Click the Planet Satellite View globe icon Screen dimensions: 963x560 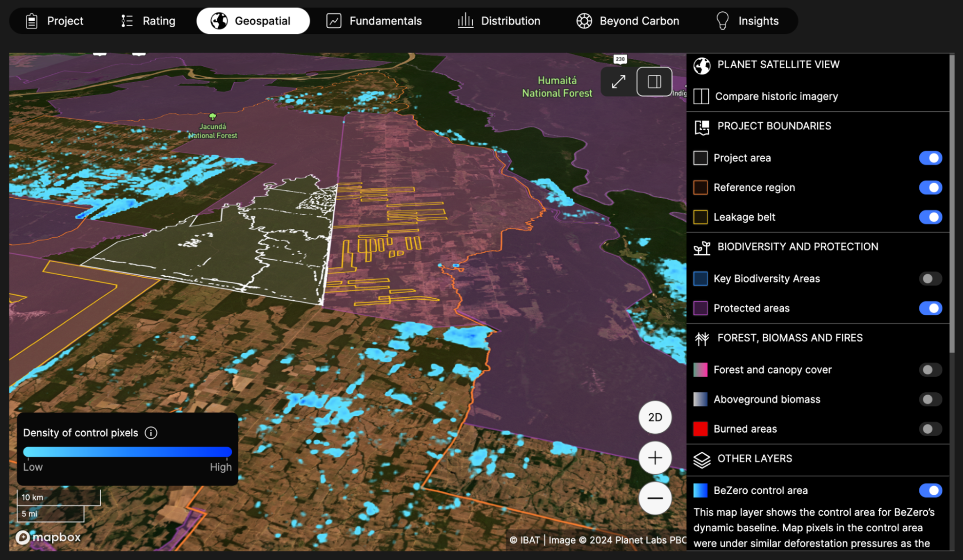[702, 65]
